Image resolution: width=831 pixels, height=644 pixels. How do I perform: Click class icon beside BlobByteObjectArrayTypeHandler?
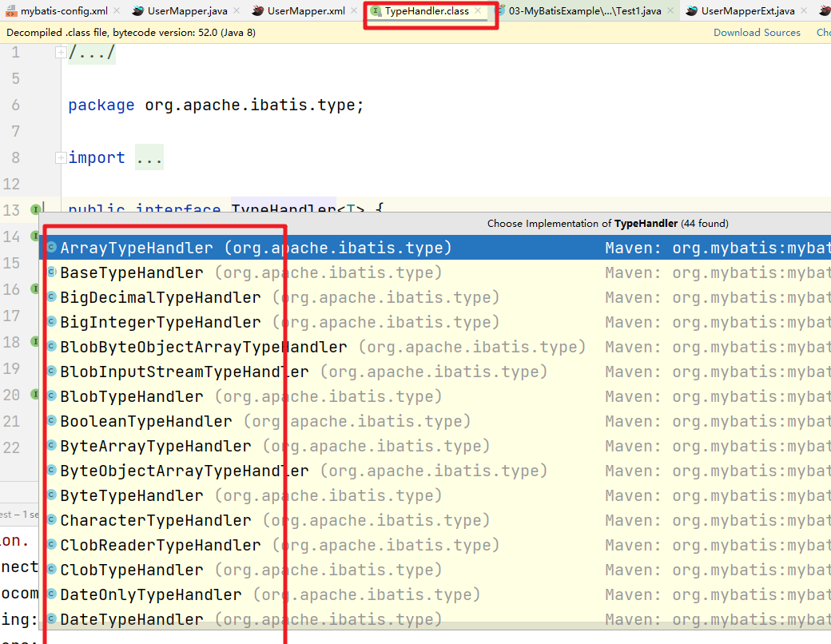tap(51, 346)
